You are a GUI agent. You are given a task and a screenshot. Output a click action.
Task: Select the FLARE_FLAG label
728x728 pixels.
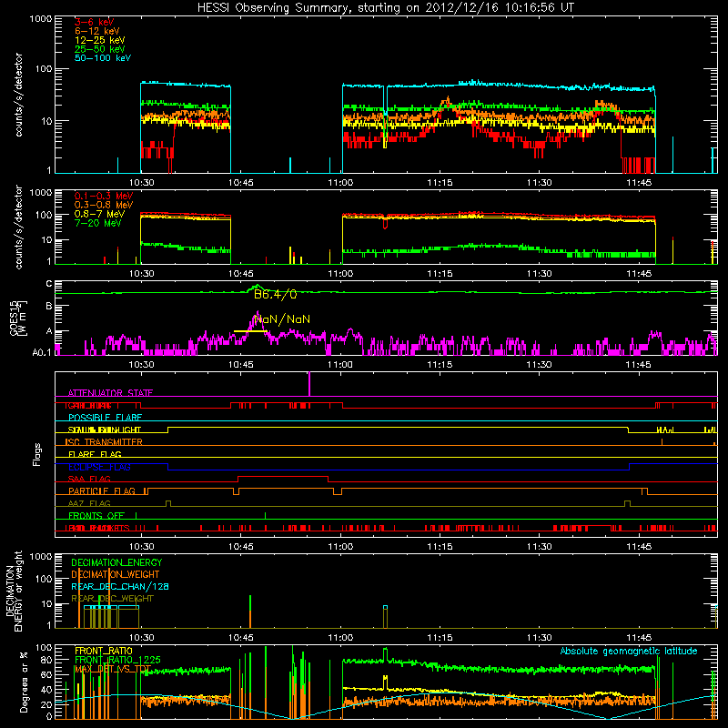click(x=95, y=454)
